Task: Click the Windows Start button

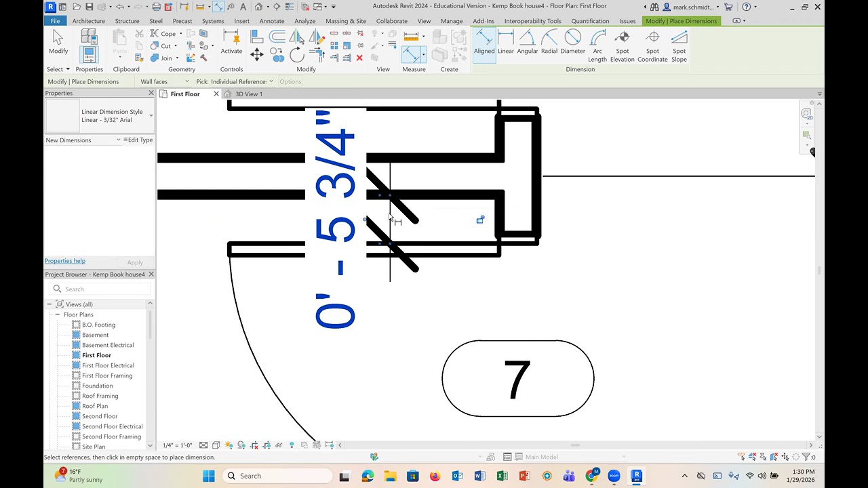Action: tap(208, 476)
